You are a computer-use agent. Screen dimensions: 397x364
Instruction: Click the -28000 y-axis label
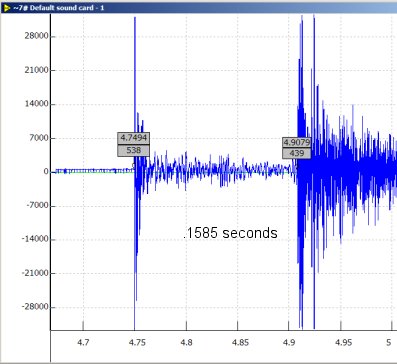point(35,307)
